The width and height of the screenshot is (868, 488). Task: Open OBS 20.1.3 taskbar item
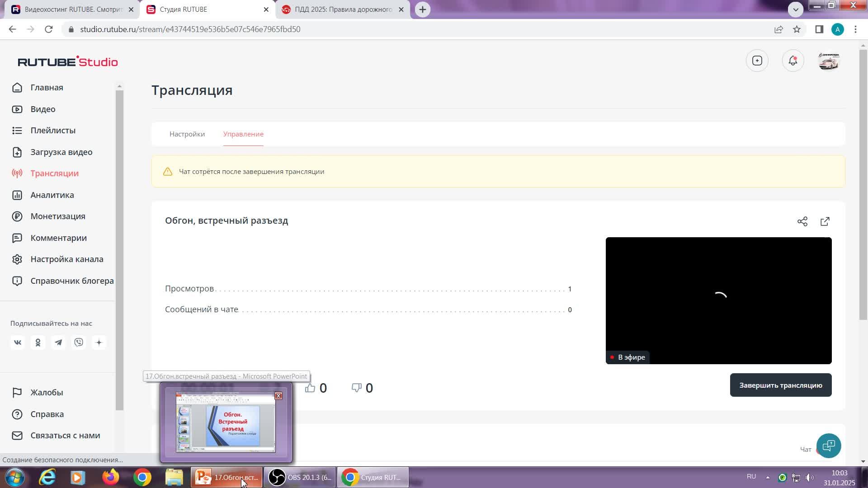(300, 478)
